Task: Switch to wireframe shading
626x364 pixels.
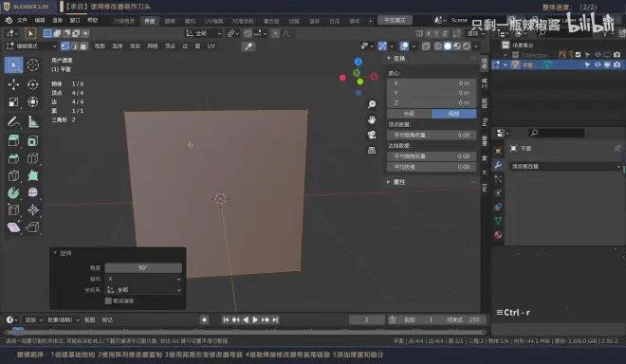Action: click(438, 46)
